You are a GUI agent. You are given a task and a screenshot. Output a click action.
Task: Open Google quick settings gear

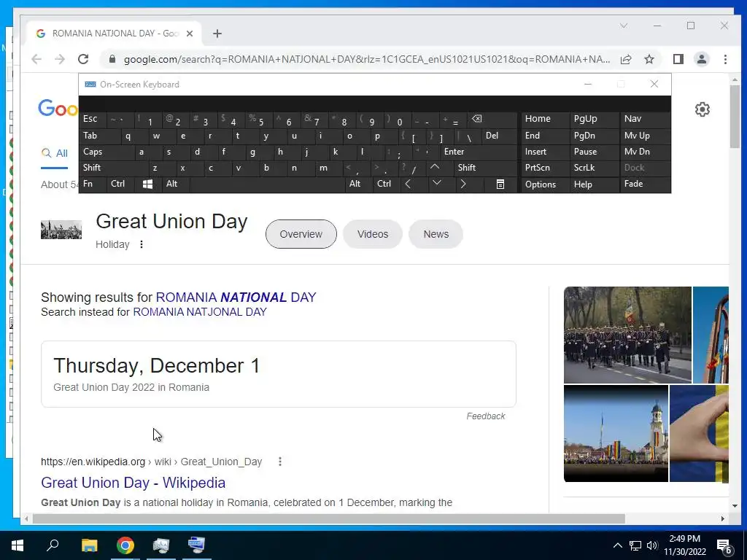point(703,109)
